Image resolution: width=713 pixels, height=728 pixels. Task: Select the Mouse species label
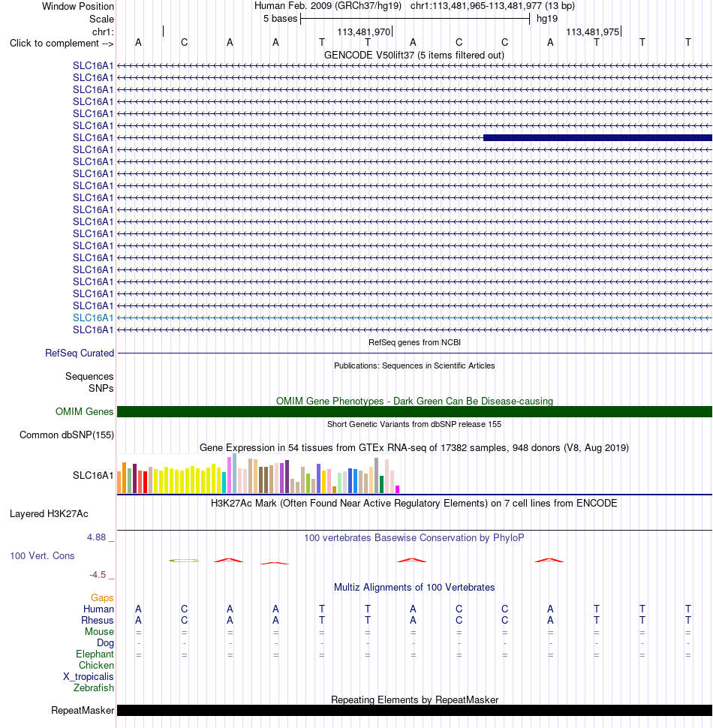tap(99, 632)
